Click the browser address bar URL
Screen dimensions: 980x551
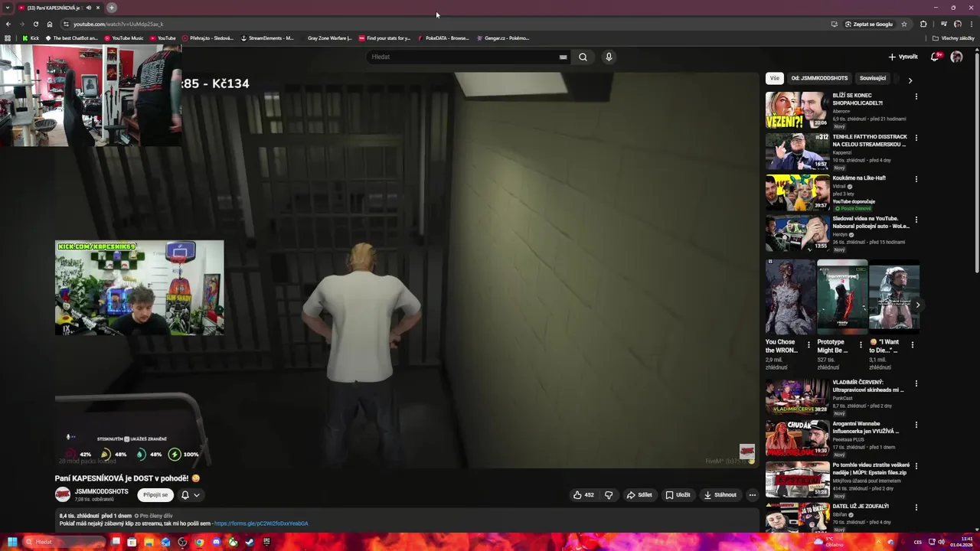[x=118, y=24]
